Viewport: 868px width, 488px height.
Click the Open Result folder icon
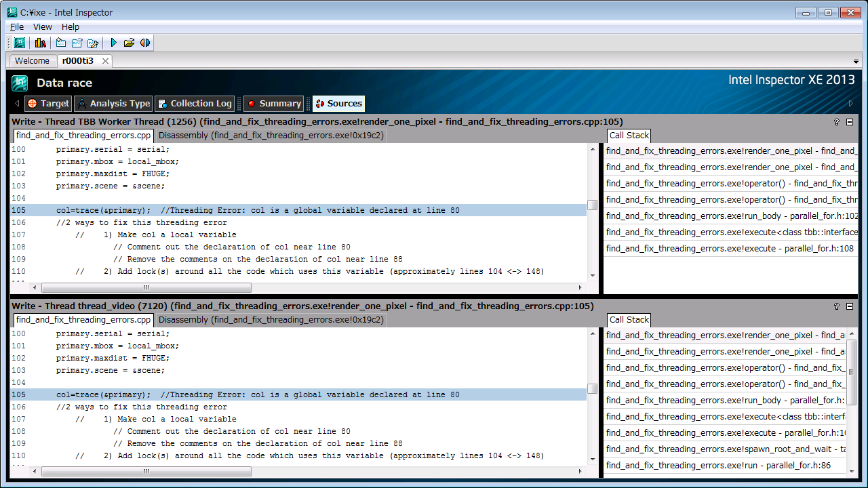coord(129,43)
